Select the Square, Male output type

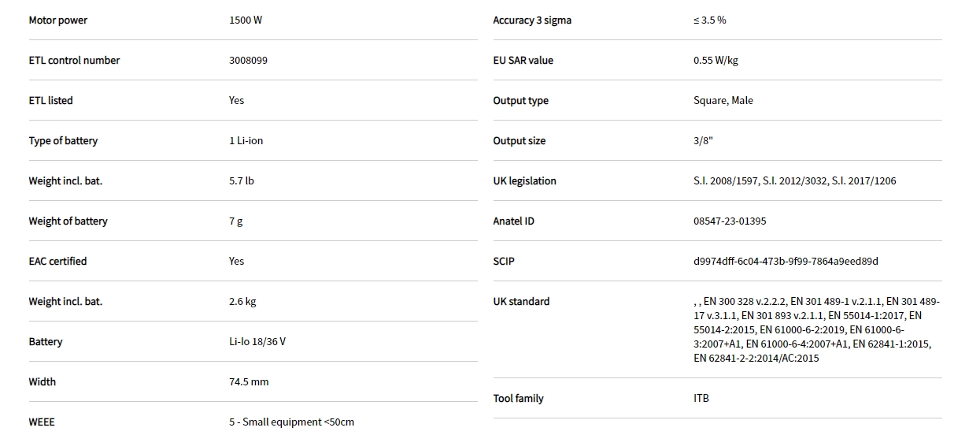(x=723, y=101)
